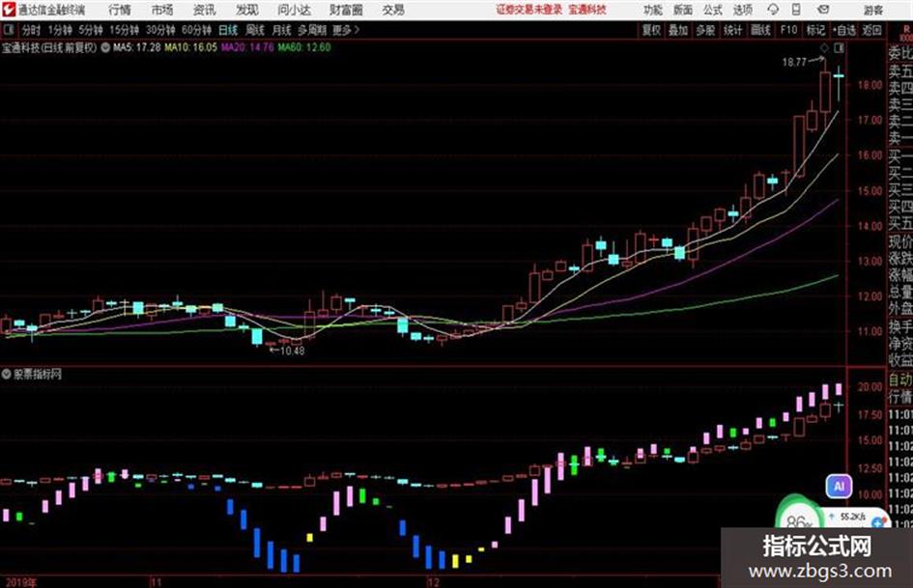The image size is (913, 588).
Task: Switch to 15分钟 period tab
Action: [124, 30]
